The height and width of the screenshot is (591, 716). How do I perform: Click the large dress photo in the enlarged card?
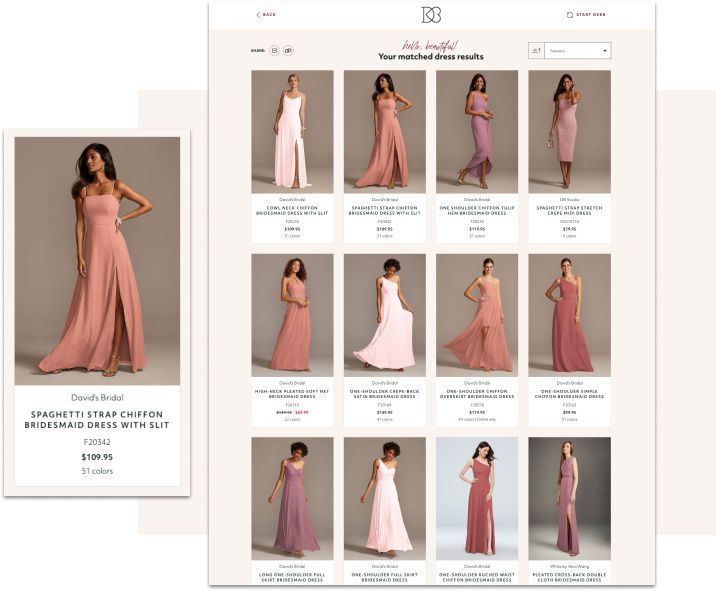click(x=97, y=261)
